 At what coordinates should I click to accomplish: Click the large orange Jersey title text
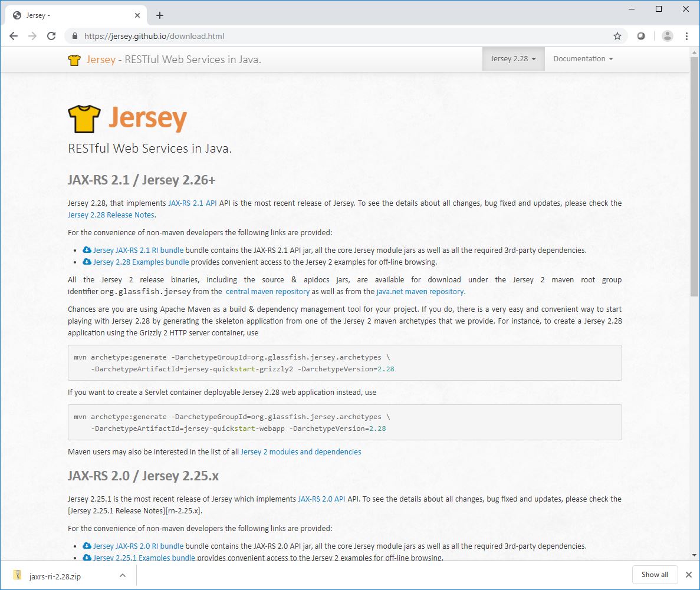pyautogui.click(x=148, y=118)
